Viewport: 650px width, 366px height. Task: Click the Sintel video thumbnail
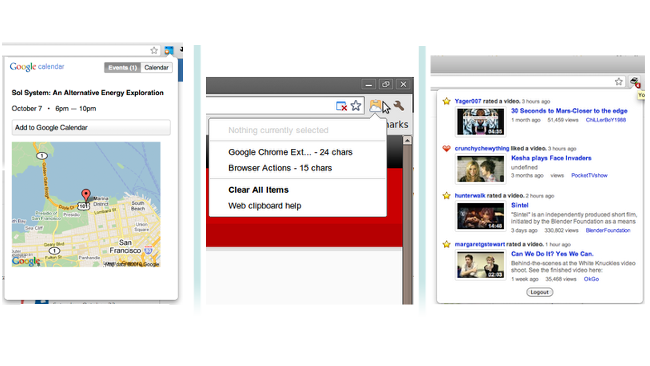[480, 216]
